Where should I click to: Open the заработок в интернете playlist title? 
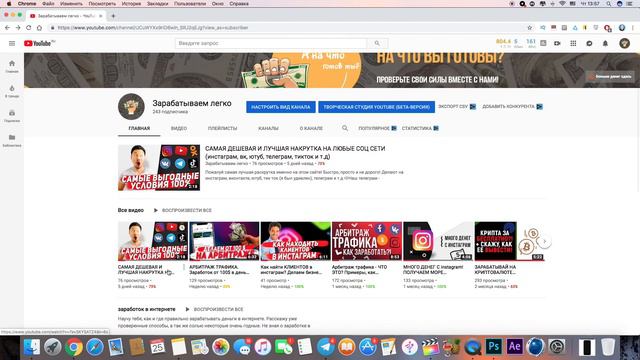(x=147, y=309)
